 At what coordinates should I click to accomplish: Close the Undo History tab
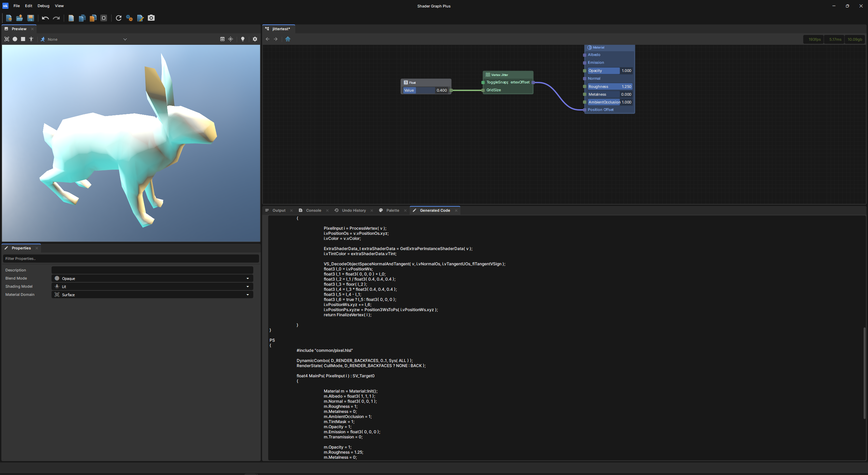coord(372,211)
